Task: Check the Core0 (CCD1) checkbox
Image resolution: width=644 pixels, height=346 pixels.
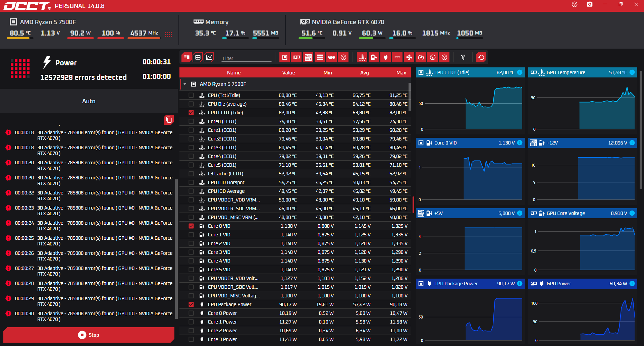Action: 191,121
